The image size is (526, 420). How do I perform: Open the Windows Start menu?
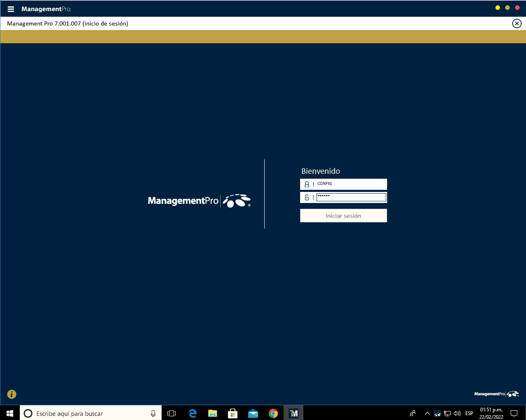10,413
